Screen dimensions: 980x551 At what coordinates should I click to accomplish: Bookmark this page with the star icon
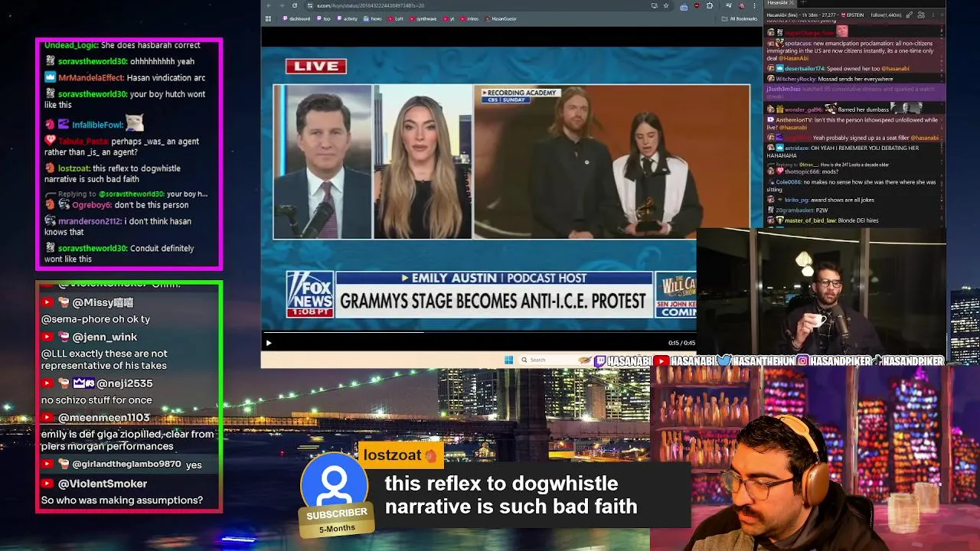pos(666,5)
